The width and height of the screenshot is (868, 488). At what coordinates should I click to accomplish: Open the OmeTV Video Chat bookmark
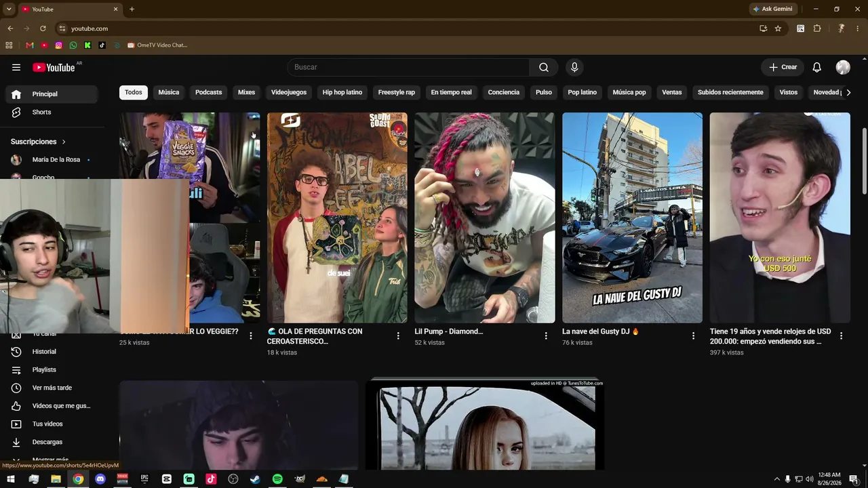click(x=157, y=45)
